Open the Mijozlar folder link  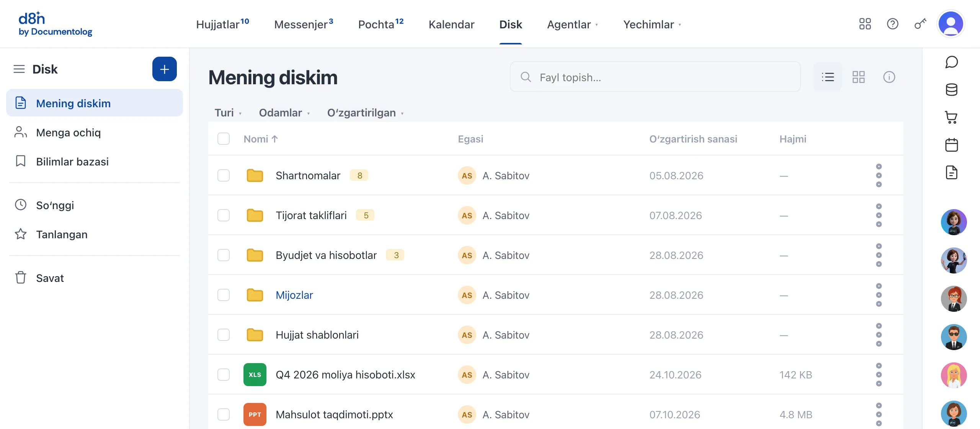coord(294,295)
